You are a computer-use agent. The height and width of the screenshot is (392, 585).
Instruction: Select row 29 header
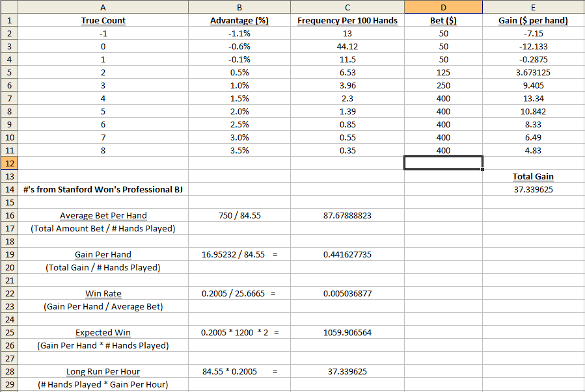[9, 385]
